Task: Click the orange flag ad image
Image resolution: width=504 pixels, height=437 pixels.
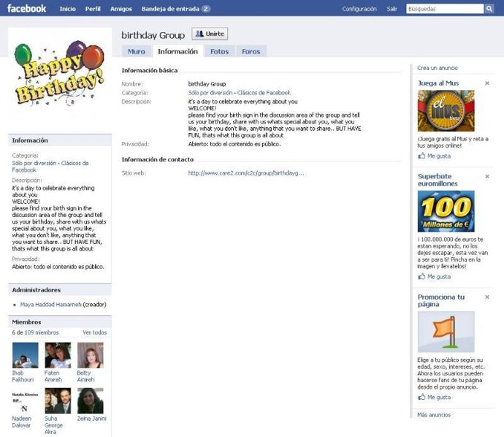Action: (446, 332)
